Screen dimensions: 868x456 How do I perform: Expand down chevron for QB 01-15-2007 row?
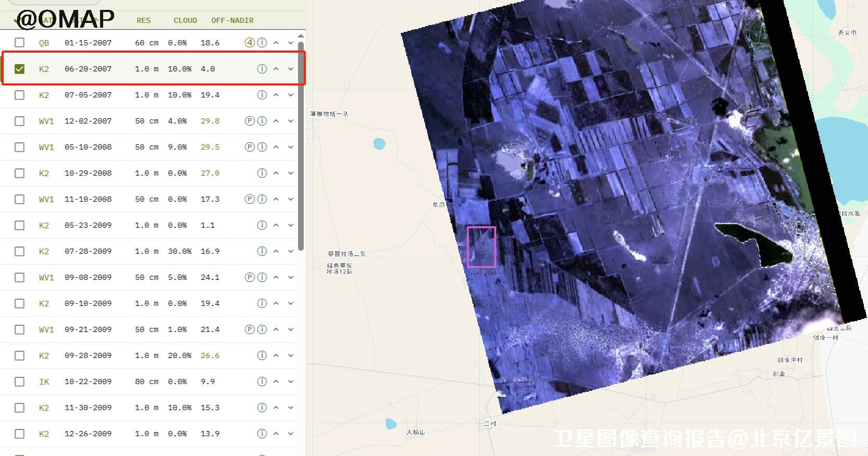click(291, 43)
